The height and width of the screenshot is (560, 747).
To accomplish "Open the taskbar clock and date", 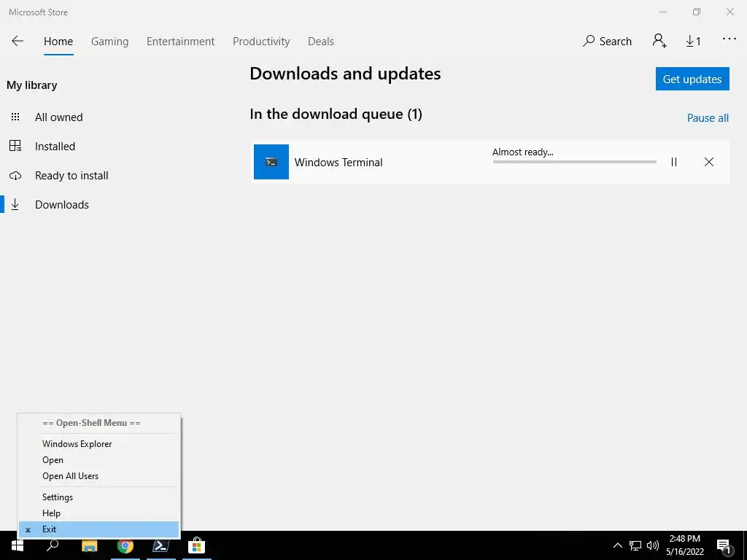I will point(684,545).
